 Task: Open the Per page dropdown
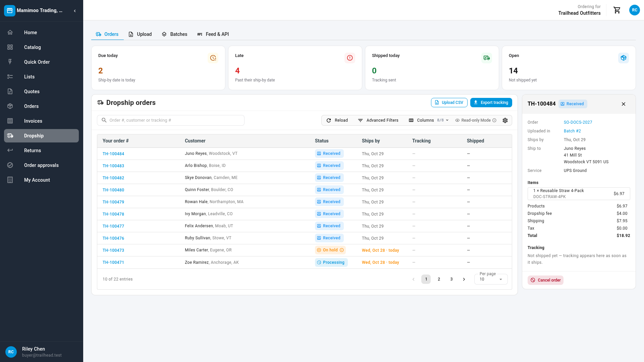click(491, 279)
